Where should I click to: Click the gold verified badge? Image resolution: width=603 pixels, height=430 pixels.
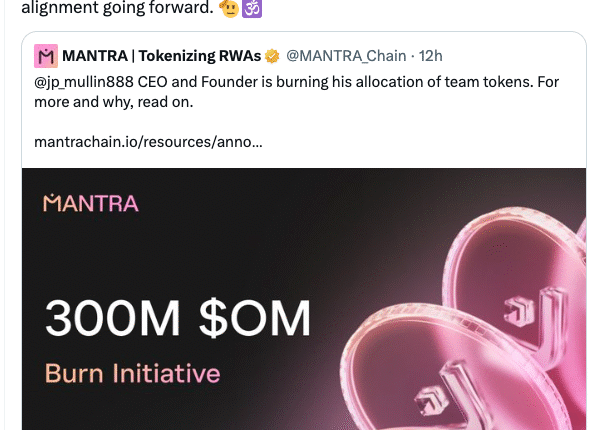coord(270,55)
